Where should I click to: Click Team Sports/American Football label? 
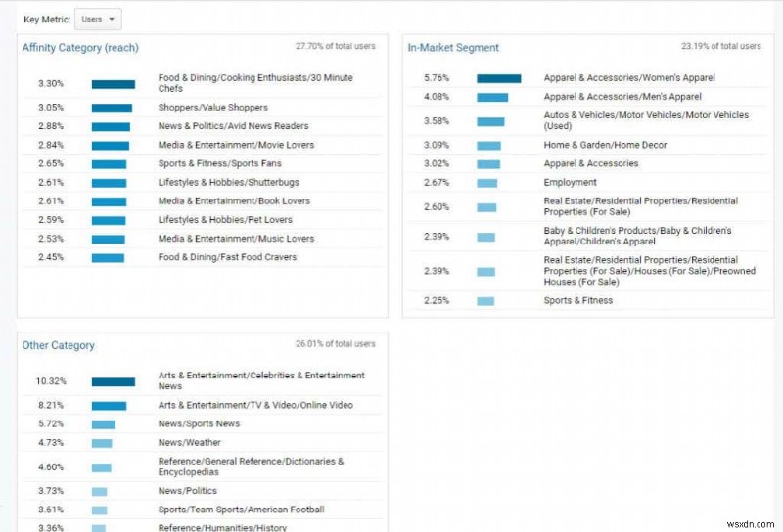tap(241, 510)
